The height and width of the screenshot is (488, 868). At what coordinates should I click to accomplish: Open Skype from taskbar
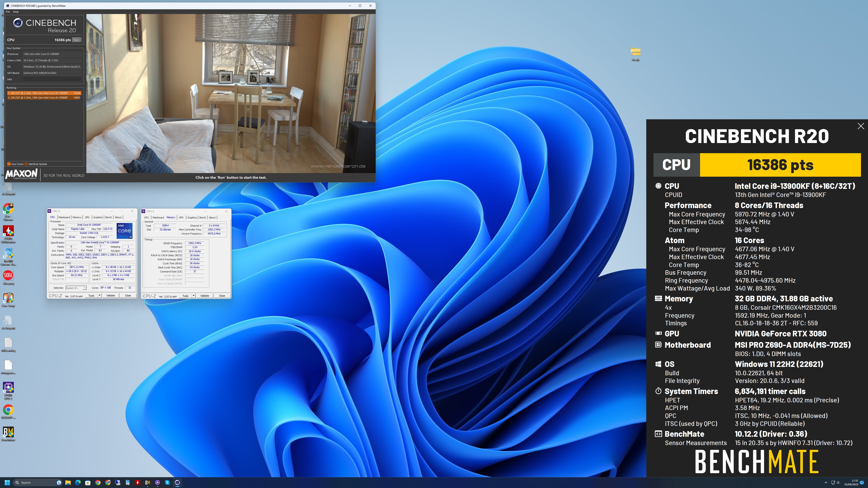tap(167, 483)
